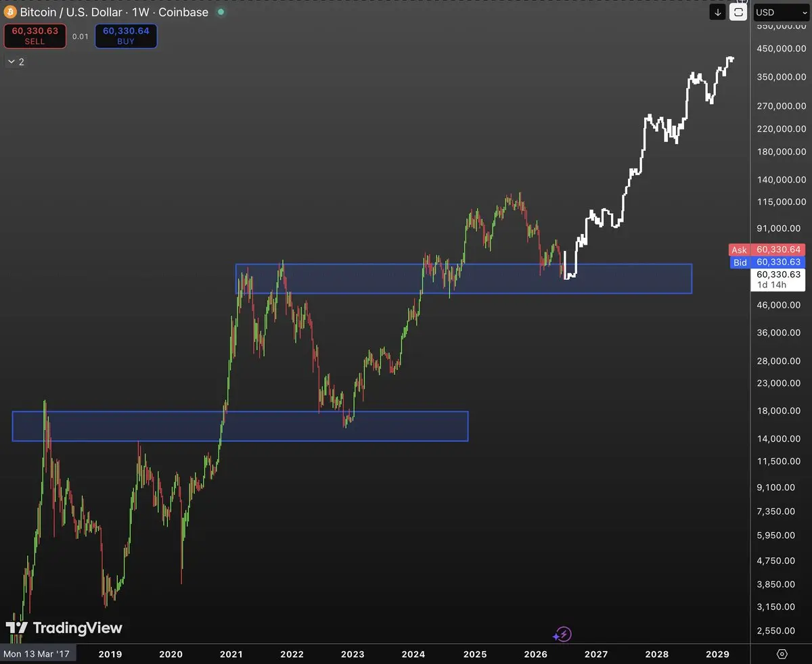This screenshot has width=812, height=664.
Task: Click 2023 on the time axis
Action: point(353,654)
